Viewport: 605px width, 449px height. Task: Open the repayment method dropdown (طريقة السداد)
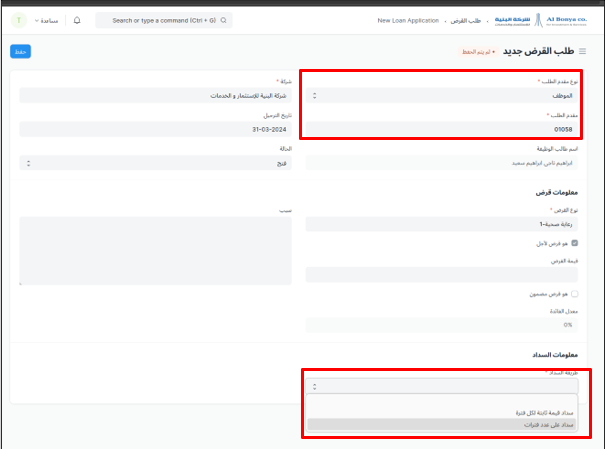pyautogui.click(x=441, y=385)
